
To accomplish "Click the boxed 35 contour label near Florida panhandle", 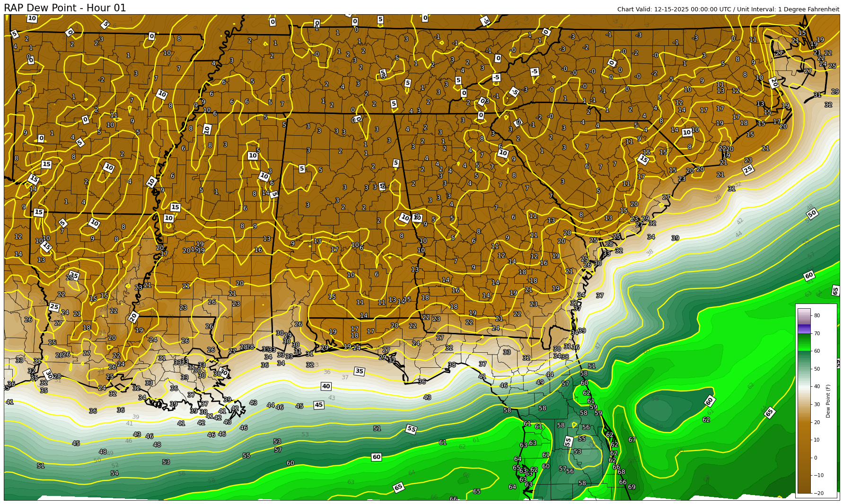I will (360, 371).
